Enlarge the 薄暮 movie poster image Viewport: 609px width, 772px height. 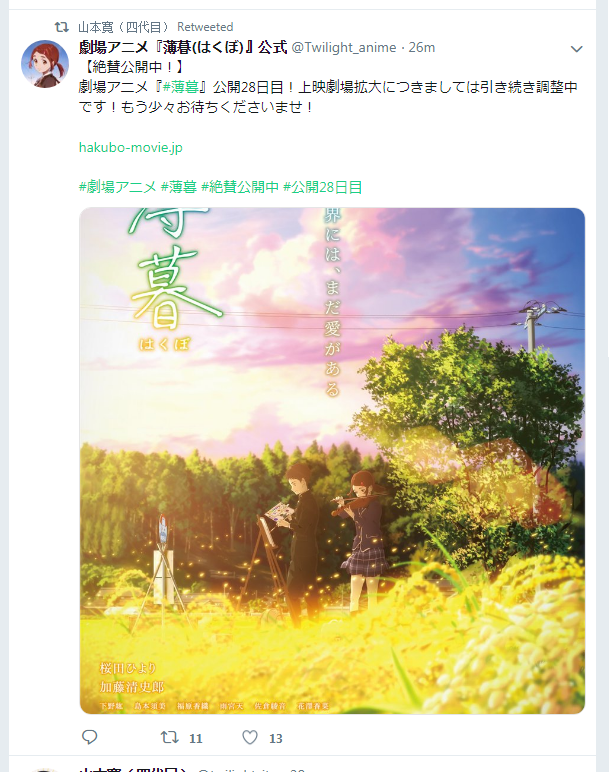coord(332,461)
